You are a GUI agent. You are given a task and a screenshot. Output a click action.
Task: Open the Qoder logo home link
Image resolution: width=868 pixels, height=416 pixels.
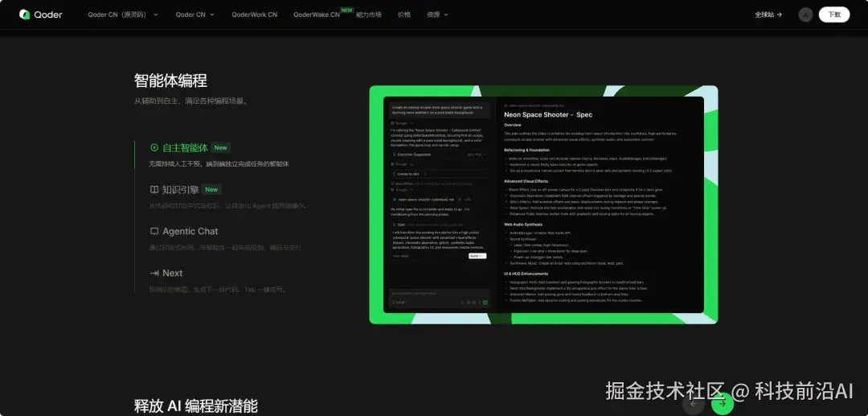coord(40,14)
